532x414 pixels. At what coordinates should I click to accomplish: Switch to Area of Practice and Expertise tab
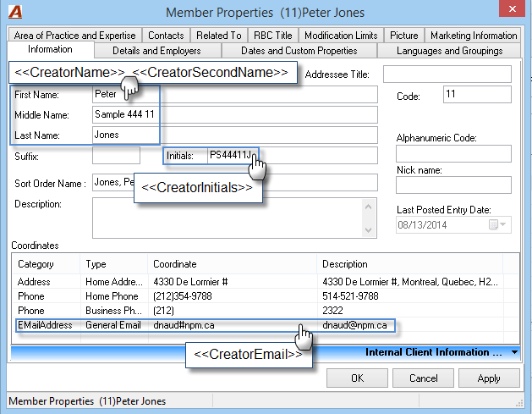point(74,36)
